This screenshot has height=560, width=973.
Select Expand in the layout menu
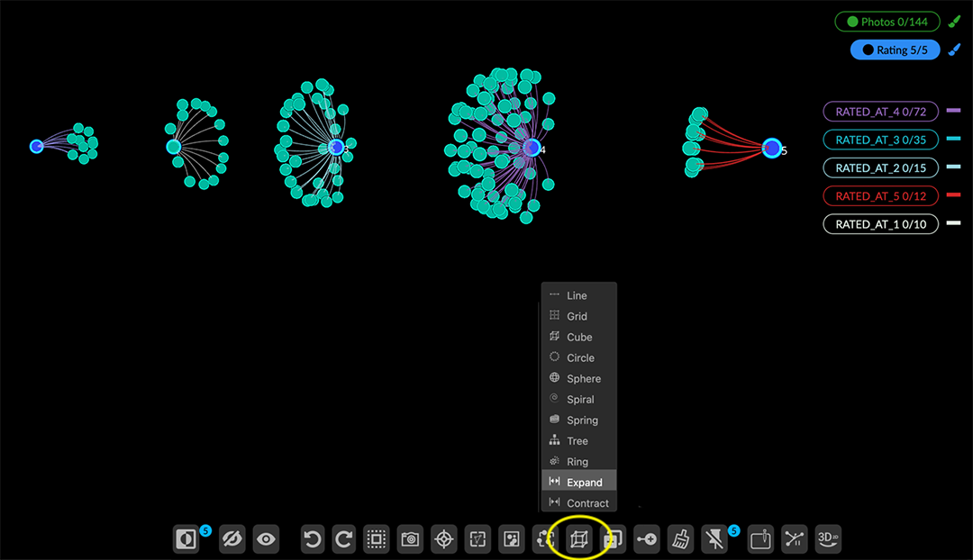[584, 483]
